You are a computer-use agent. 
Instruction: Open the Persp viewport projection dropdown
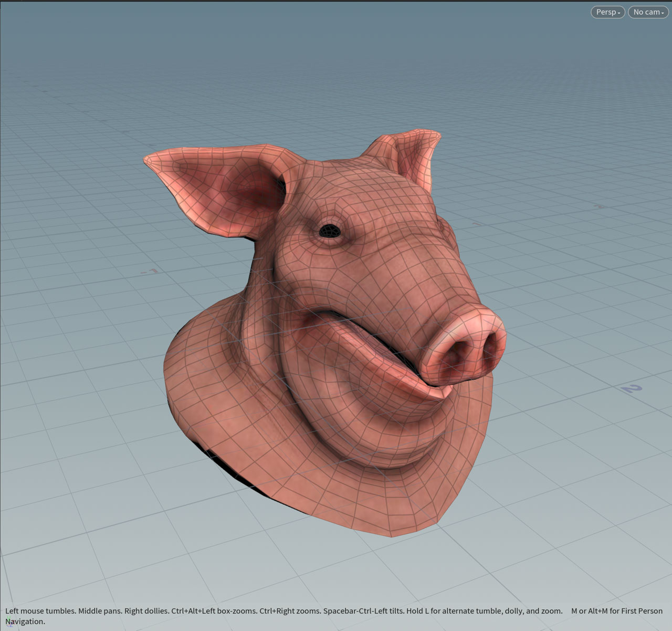607,12
